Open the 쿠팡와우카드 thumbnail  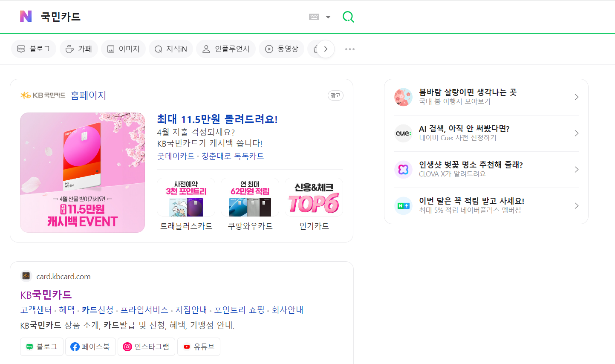click(250, 197)
